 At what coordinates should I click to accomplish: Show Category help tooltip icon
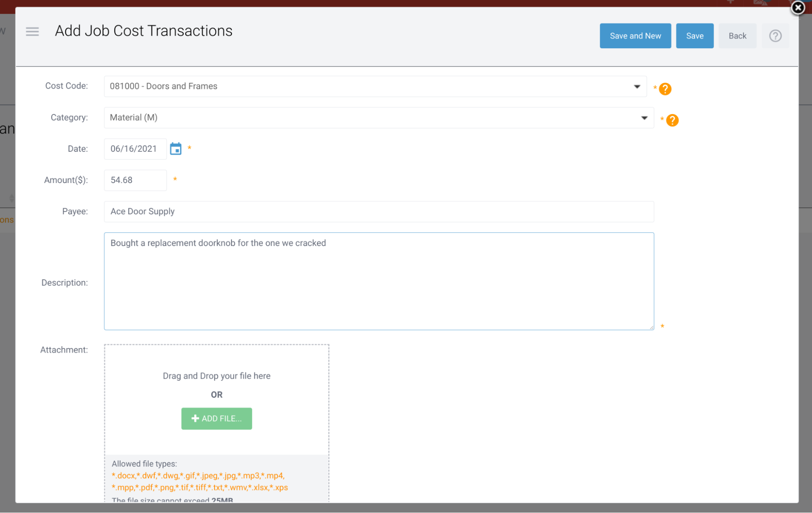click(672, 120)
